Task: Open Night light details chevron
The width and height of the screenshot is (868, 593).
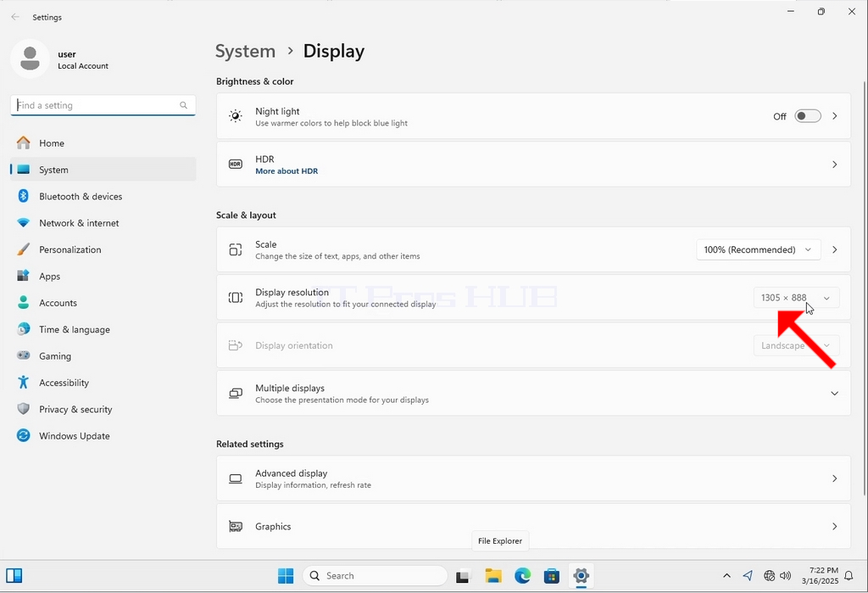Action: [x=835, y=116]
